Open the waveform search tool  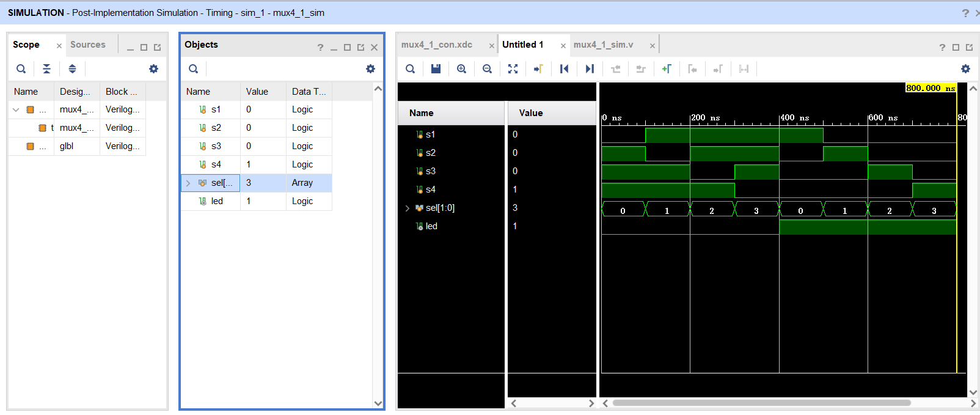pyautogui.click(x=411, y=69)
